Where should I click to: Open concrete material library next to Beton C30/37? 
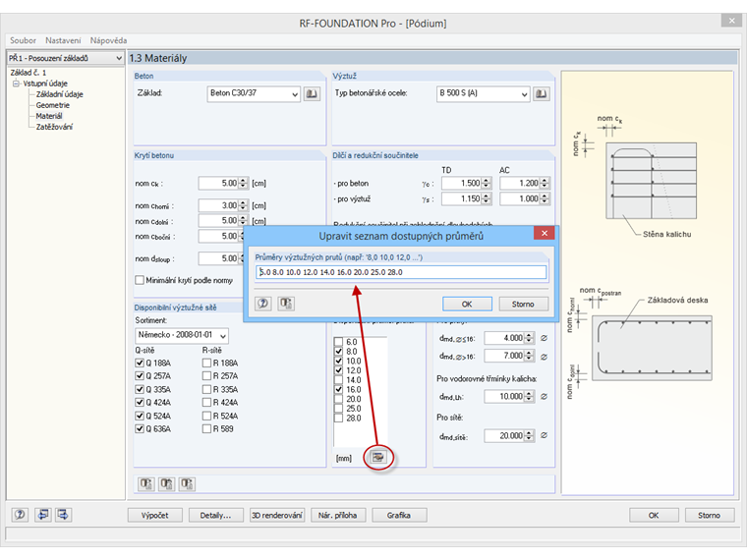tap(312, 93)
